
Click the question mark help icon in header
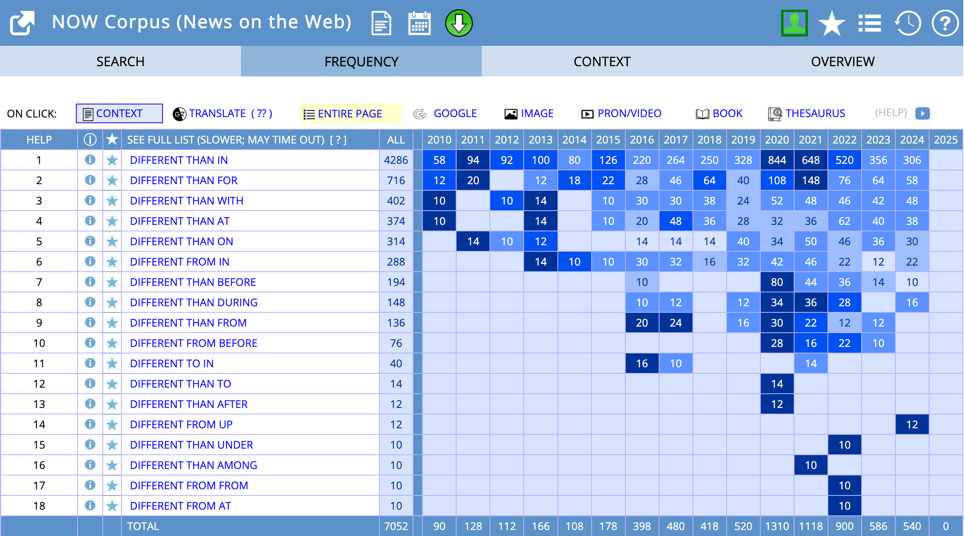point(945,23)
